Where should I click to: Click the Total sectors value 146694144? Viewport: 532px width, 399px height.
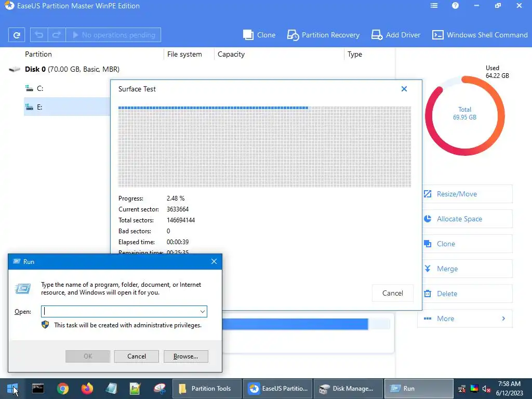click(x=181, y=220)
